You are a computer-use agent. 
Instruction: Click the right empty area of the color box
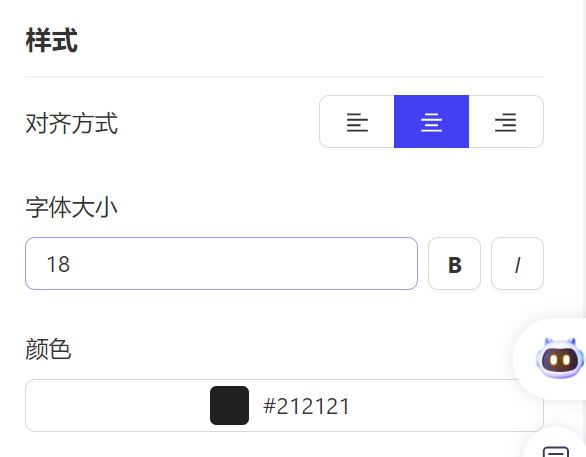point(430,405)
